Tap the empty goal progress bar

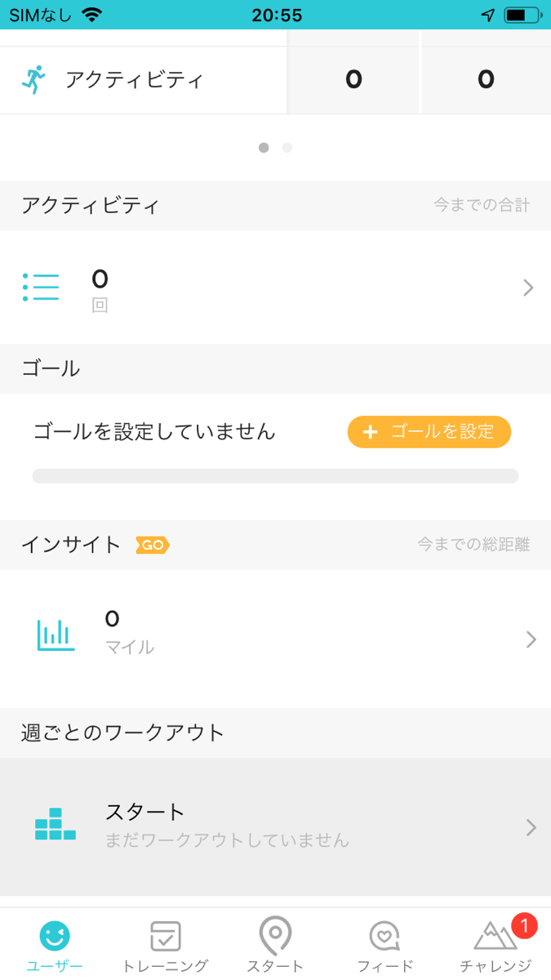pos(275,474)
